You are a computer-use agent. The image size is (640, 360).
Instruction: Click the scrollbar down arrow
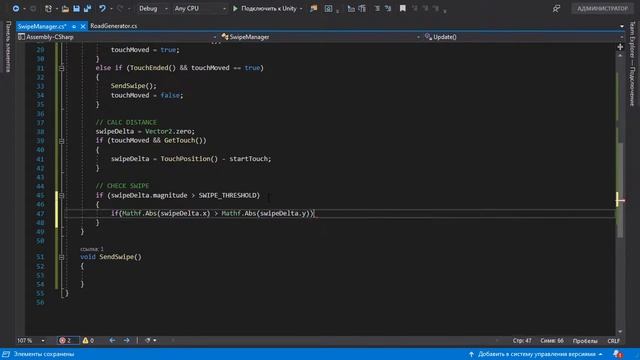(620, 332)
